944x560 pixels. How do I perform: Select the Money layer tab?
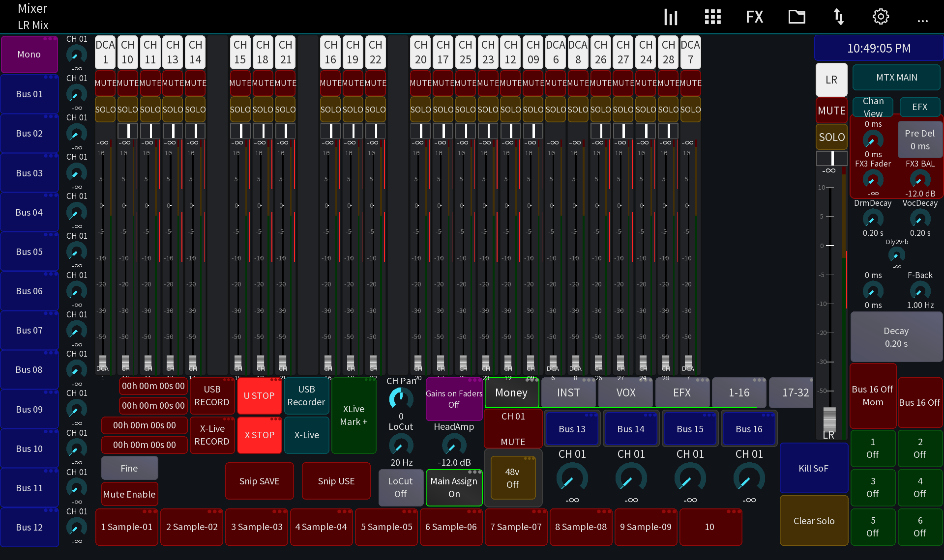(511, 392)
